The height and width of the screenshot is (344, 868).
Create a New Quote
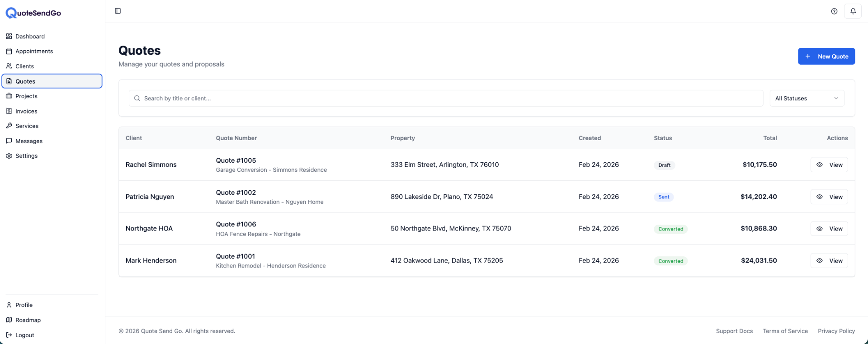pos(826,57)
